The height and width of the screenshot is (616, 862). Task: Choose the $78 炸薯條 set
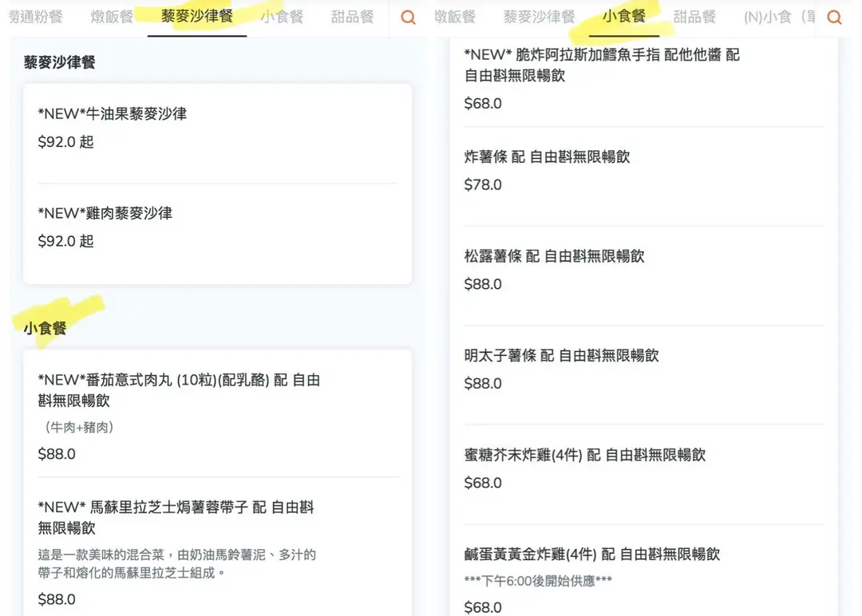[643, 171]
